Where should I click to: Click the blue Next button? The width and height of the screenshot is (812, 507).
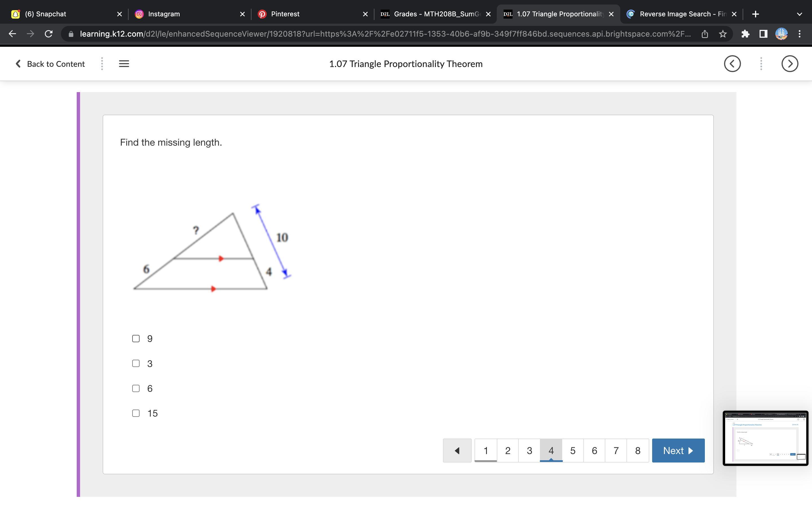point(678,450)
